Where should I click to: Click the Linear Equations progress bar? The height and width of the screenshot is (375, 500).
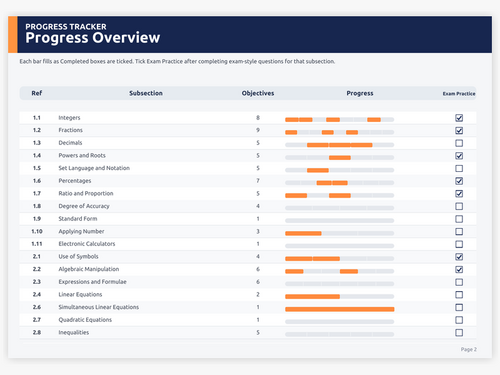[340, 297]
